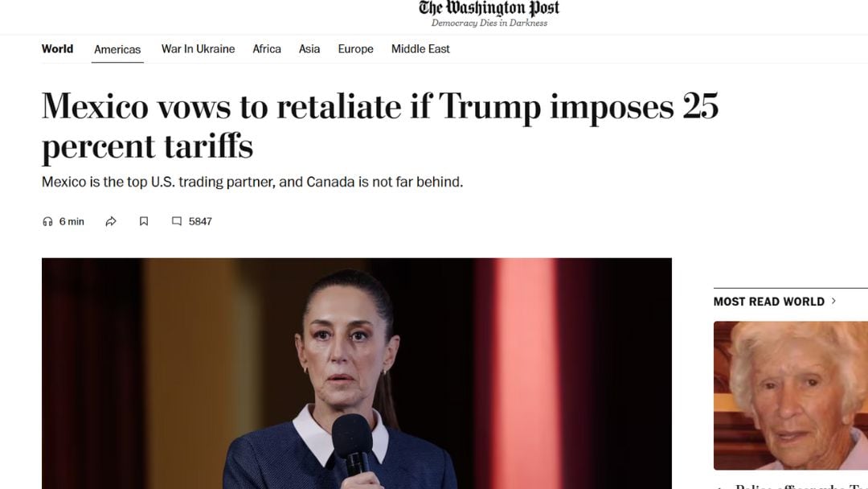
Task: Navigate to the Europe section
Action: tap(355, 49)
